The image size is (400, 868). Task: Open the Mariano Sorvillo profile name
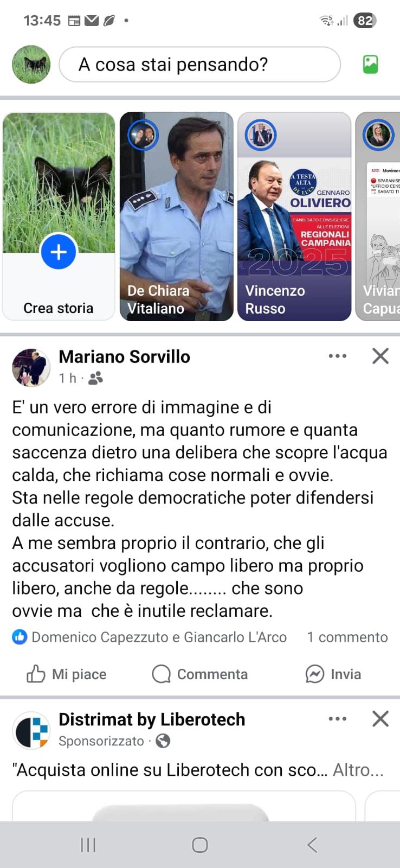point(124,356)
